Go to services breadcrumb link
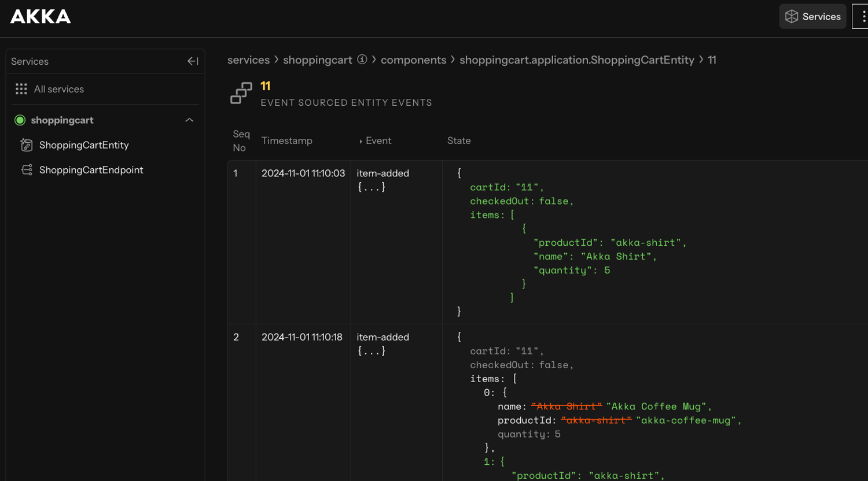Image resolution: width=868 pixels, height=481 pixels. pos(248,60)
